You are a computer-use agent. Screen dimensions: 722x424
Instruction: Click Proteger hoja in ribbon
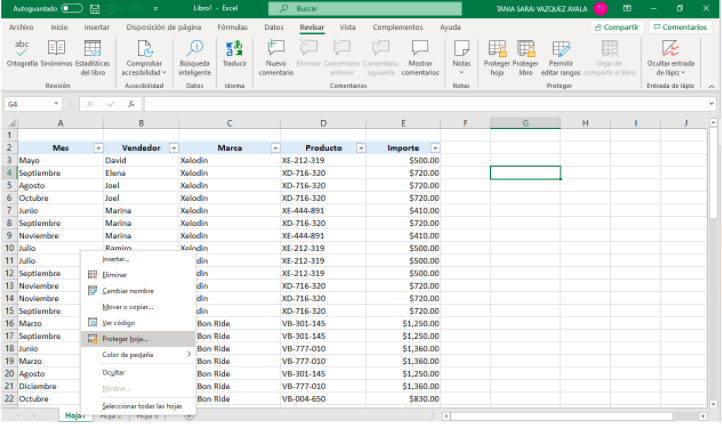point(497,58)
